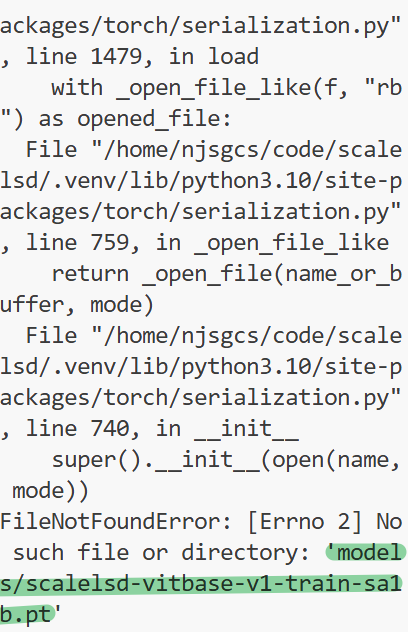Select the FileNotFoundError exception name

(x=109, y=522)
